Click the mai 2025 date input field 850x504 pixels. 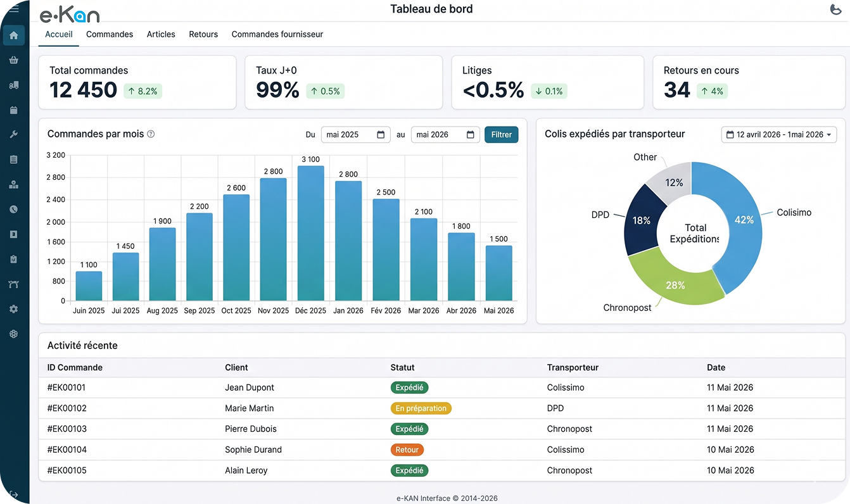click(x=356, y=135)
